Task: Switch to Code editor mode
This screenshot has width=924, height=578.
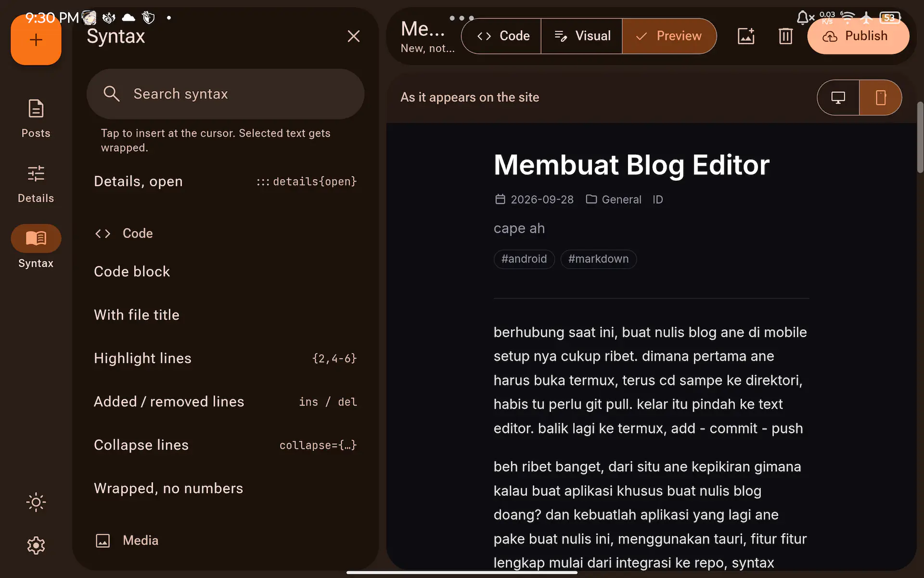Action: point(501,36)
